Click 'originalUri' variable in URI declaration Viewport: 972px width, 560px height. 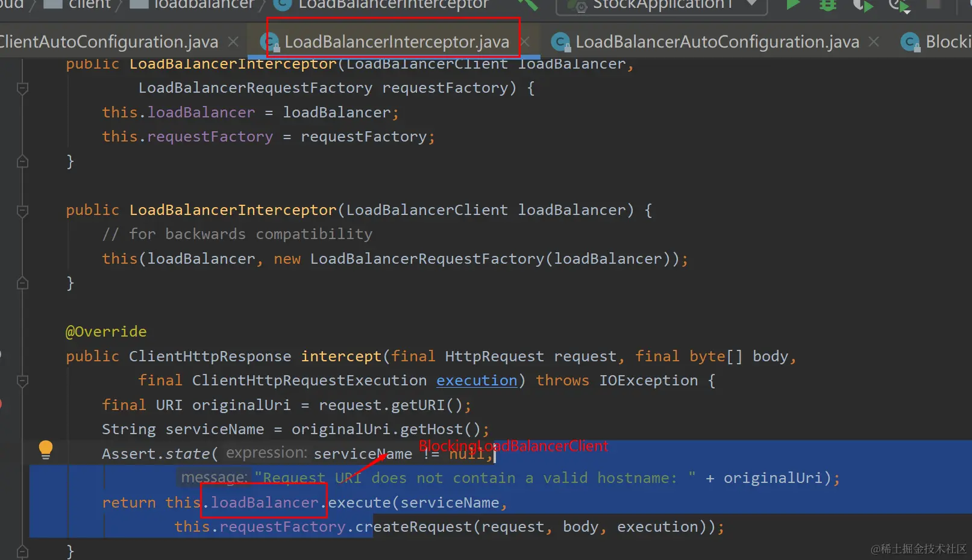coord(242,405)
